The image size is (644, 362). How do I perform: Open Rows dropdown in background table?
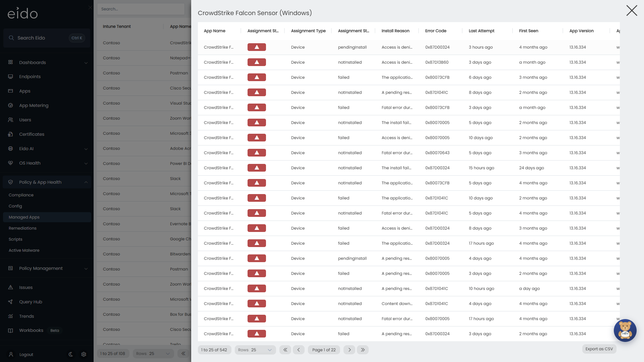tap(153, 354)
